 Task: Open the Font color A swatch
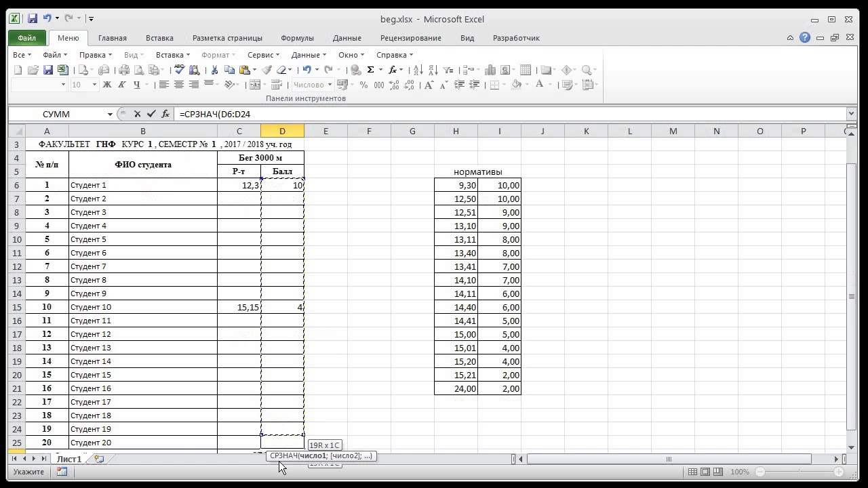coord(540,85)
